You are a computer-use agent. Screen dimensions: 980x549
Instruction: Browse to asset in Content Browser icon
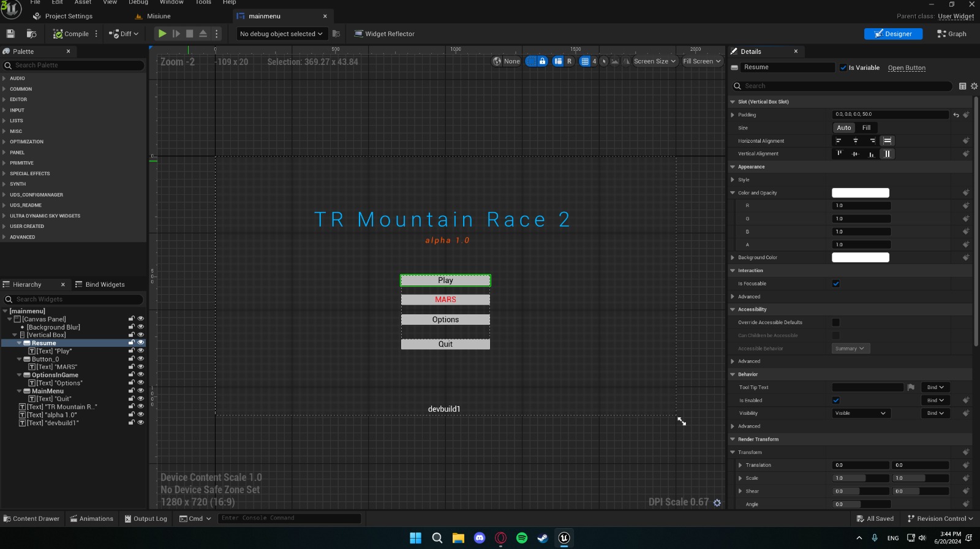click(31, 34)
